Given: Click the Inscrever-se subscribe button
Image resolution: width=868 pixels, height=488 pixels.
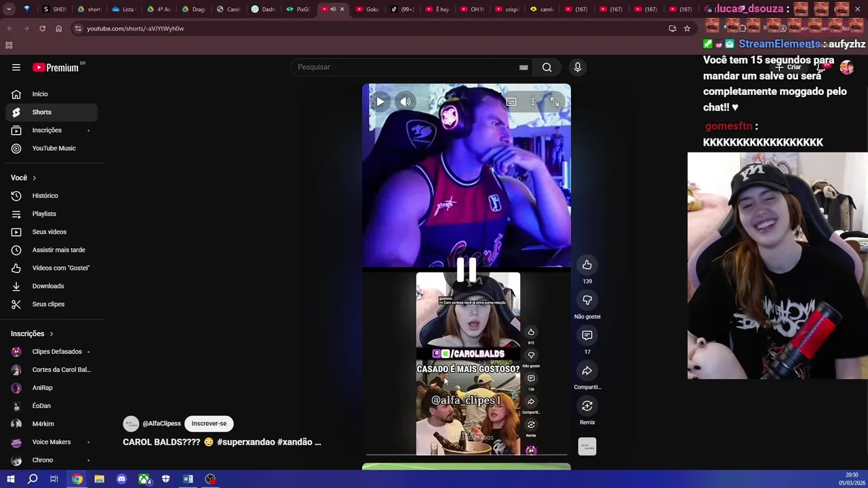Looking at the screenshot, I should [x=209, y=424].
